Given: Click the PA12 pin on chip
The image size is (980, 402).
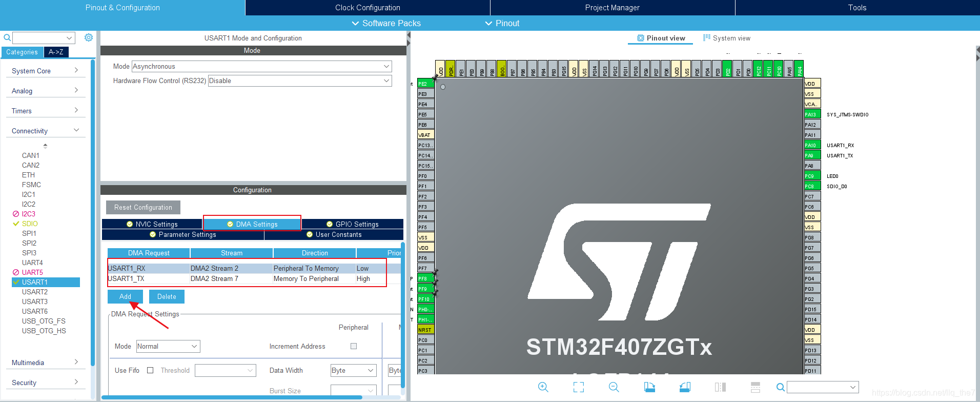Looking at the screenshot, I should click(x=812, y=125).
